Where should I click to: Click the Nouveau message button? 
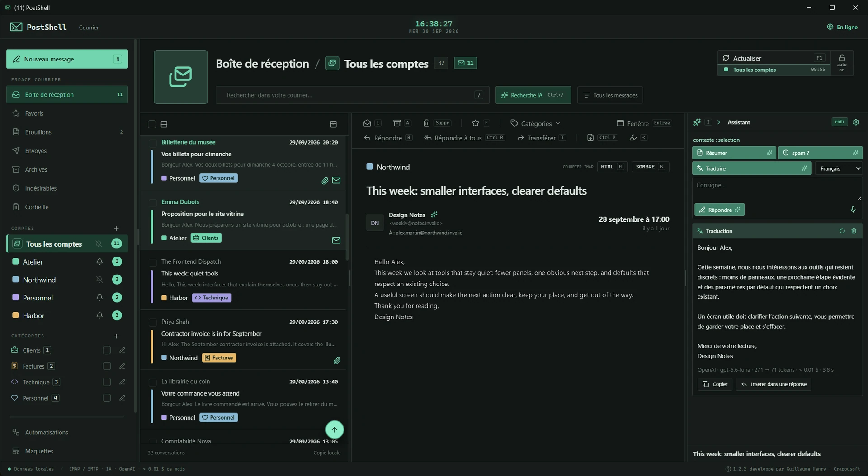[67, 59]
